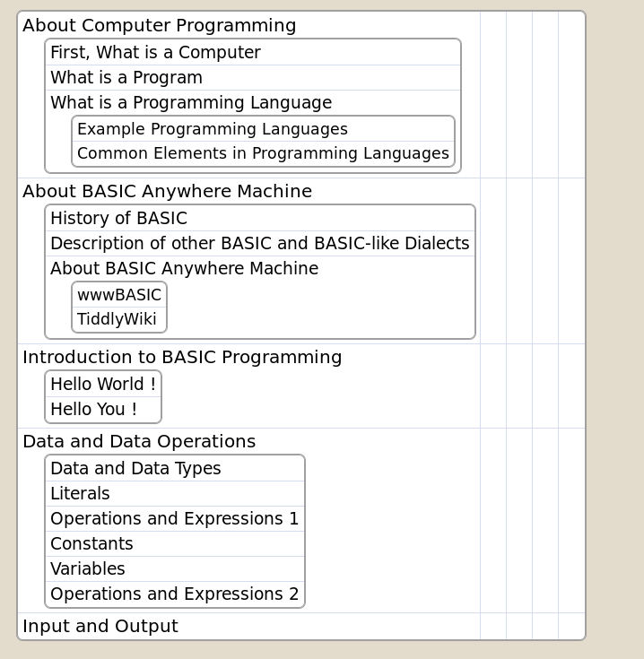Select the 'wwwBASIC' sub-item
Image resolution: width=644 pixels, height=659 pixels.
(x=119, y=295)
